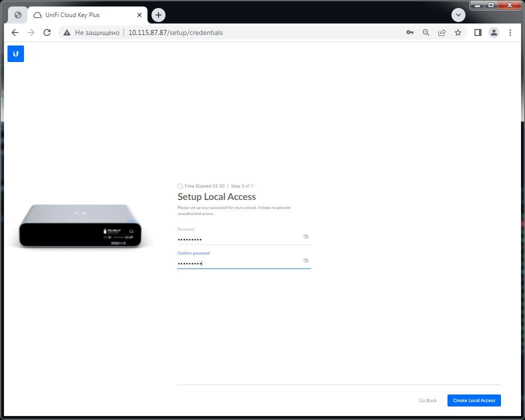Open a new browser tab
525x420 pixels.
point(158,15)
